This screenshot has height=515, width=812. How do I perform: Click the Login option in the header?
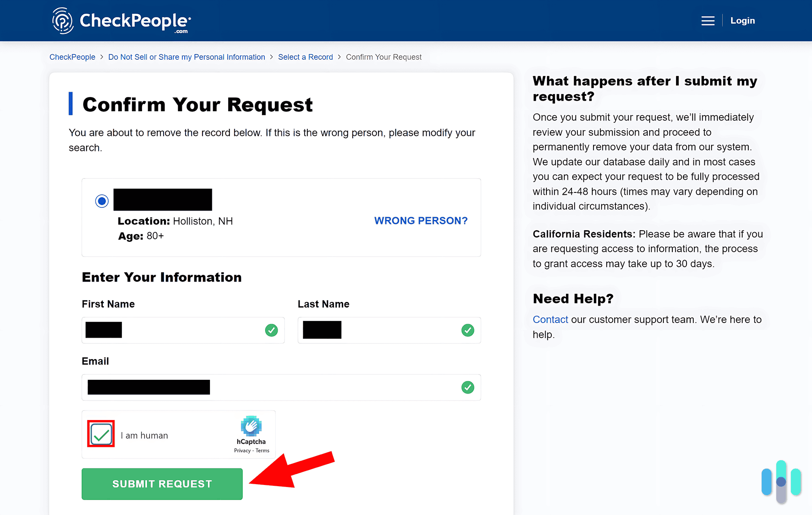(x=742, y=20)
